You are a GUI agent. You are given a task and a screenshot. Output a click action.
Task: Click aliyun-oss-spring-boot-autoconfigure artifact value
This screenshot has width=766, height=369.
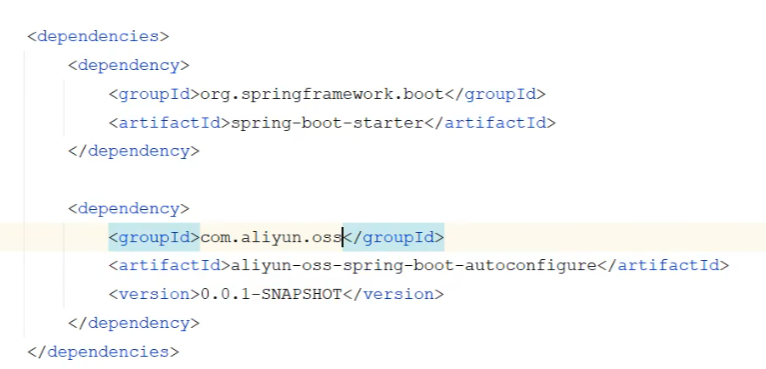(413, 266)
